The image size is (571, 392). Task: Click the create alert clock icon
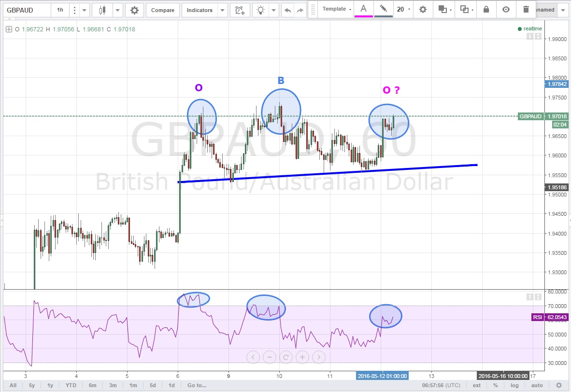[240, 10]
